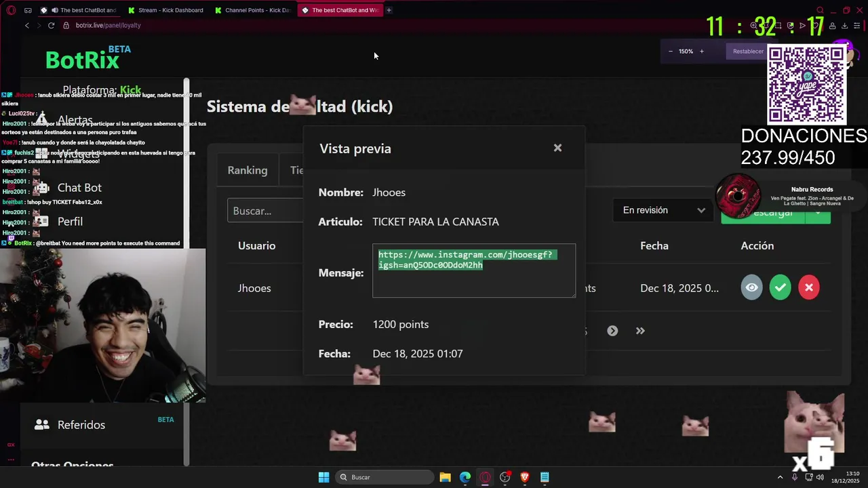Click the snapshot capture icon in address bar
Image resolution: width=868 pixels, height=488 pixels.
click(778, 26)
